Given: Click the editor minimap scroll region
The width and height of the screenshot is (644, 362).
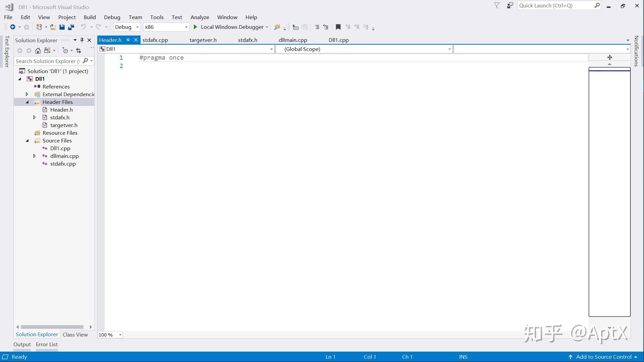Looking at the screenshot, I should click(609, 192).
